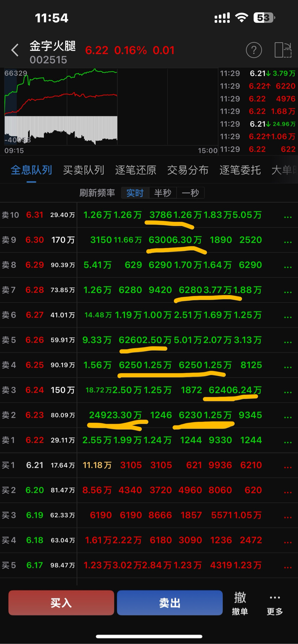The height and width of the screenshot is (644, 298).
Task: Tap 卖4 queue order 8125
Action: pyautogui.click(x=251, y=365)
